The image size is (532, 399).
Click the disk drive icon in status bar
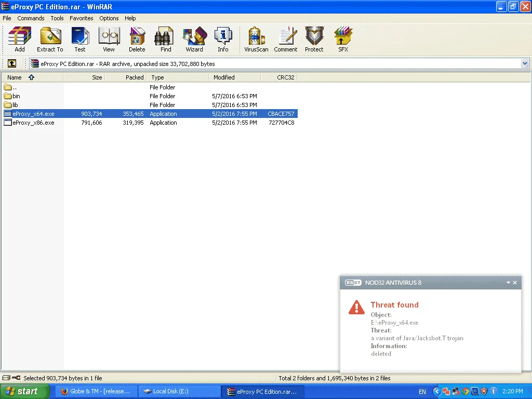[x=6, y=378]
